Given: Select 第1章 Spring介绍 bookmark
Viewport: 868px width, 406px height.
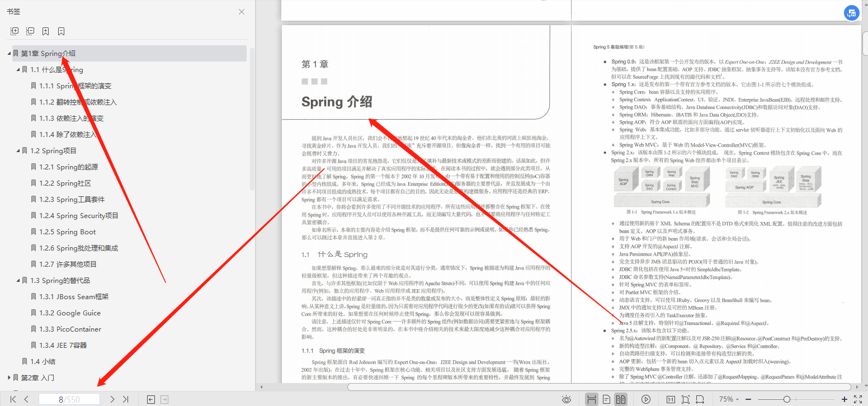Looking at the screenshot, I should [129, 54].
